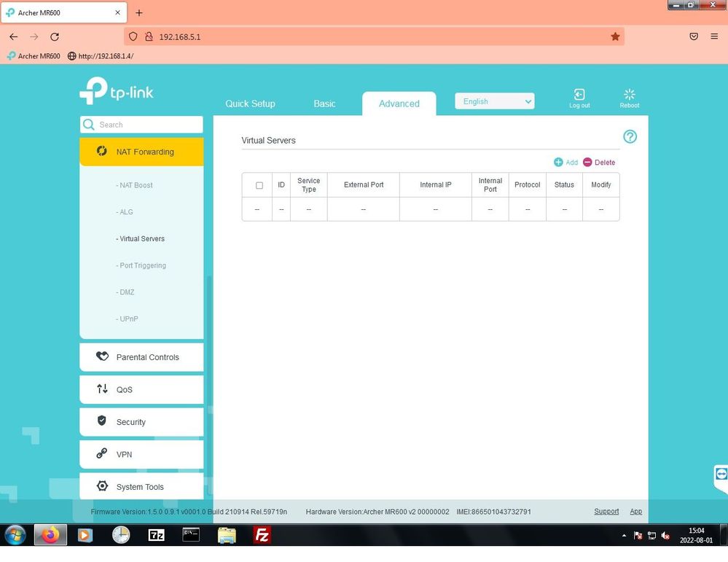Collapse the NAT Forwarding section
This screenshot has width=728, height=562.
141,152
